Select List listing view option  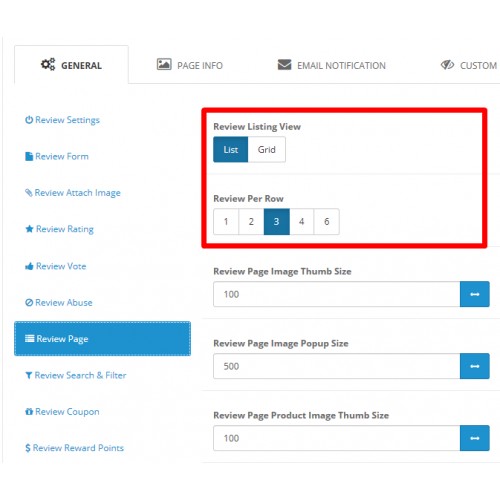point(231,149)
